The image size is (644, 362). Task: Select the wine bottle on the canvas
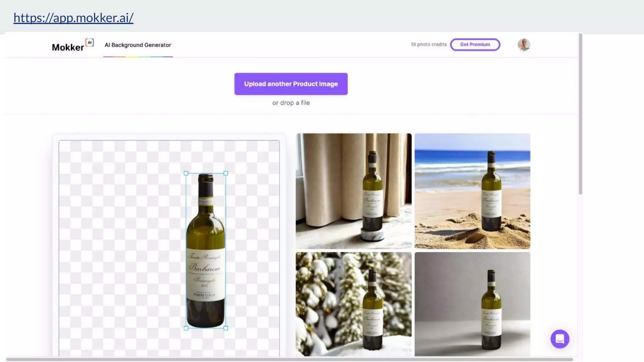click(206, 251)
